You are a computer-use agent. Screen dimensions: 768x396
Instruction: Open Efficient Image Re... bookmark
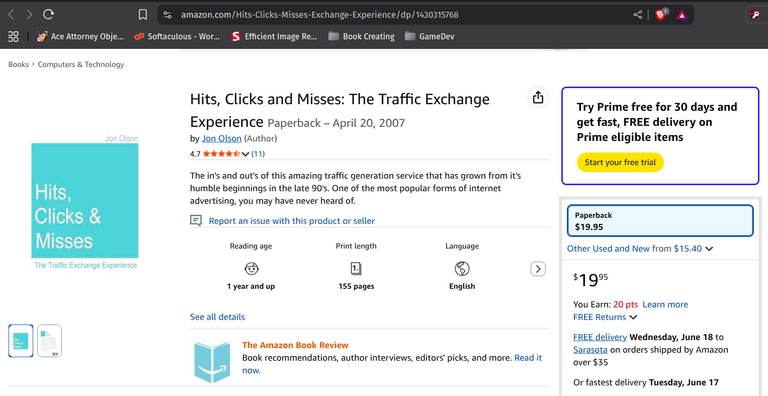(274, 36)
